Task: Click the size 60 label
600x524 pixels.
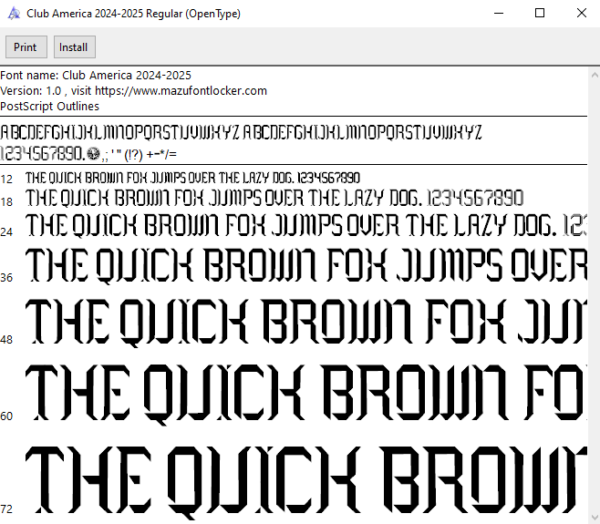Action: [x=7, y=416]
